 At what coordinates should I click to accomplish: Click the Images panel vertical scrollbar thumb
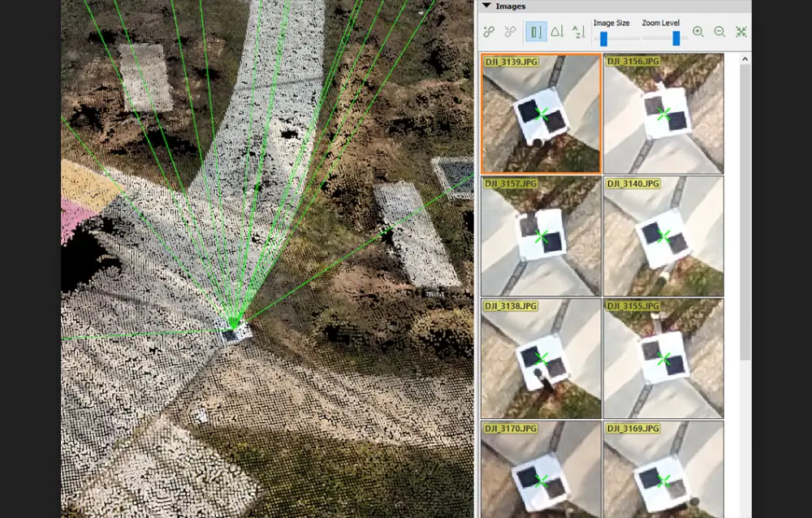[x=745, y=213]
